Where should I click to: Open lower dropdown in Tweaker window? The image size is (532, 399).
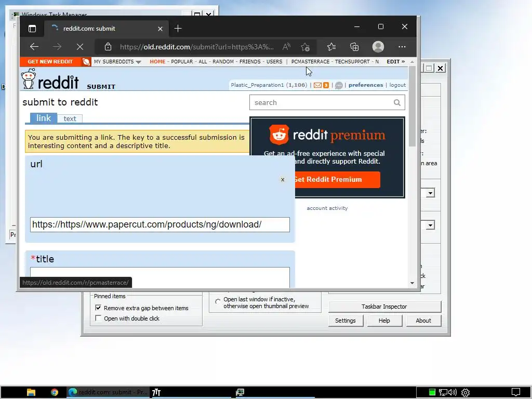[x=430, y=225]
